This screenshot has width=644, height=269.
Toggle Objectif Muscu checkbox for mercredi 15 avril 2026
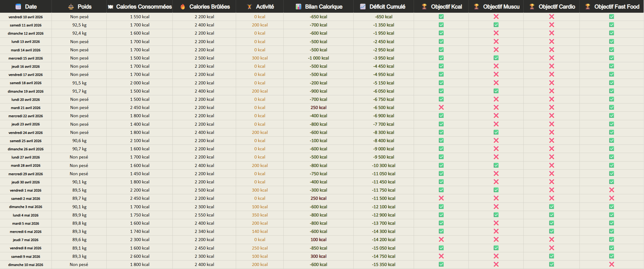pos(496,58)
